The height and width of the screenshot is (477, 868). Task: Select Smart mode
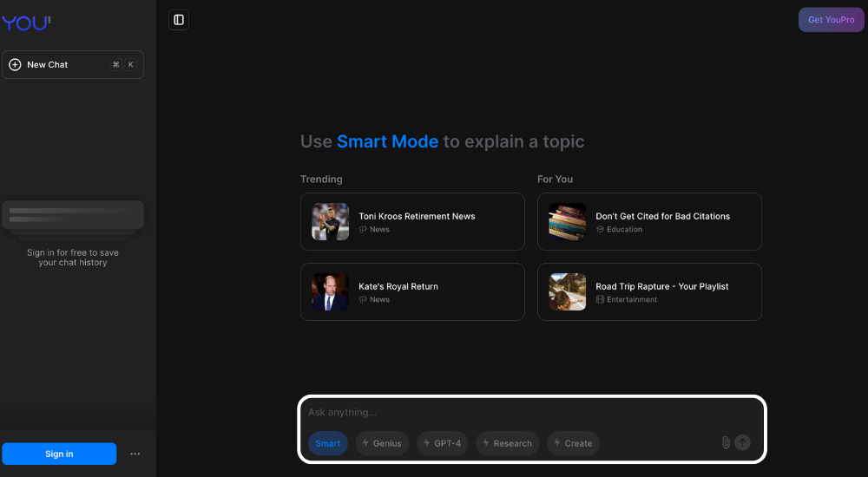[328, 443]
